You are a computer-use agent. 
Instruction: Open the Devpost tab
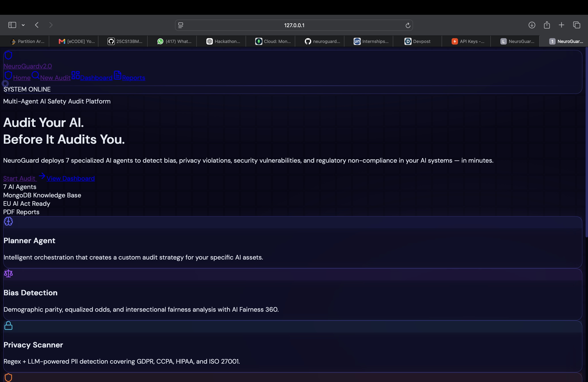[x=418, y=42]
